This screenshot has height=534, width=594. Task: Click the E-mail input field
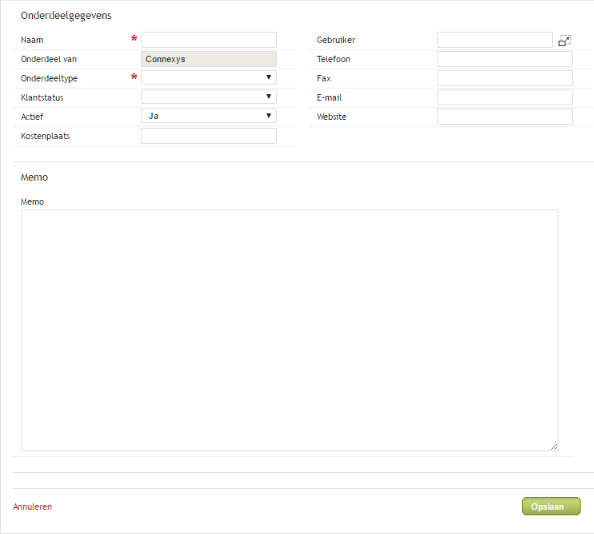pos(505,97)
